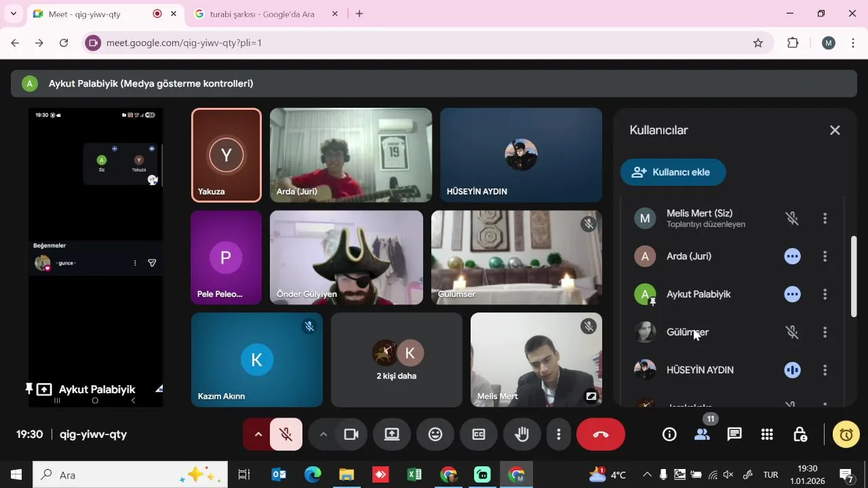The image size is (868, 488).
Task: Open the 2 kişi daha tile
Action: click(397, 360)
